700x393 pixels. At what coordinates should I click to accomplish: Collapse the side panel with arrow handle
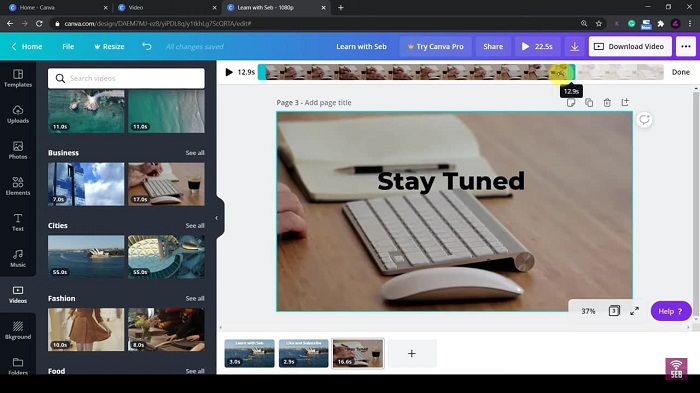(217, 218)
